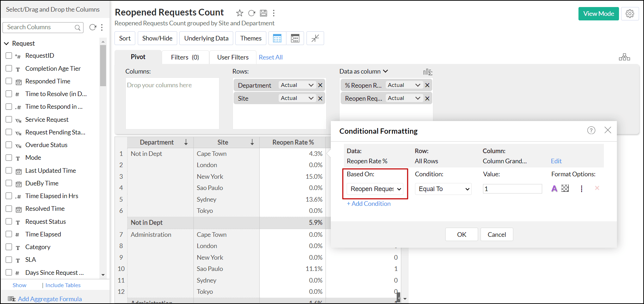Remove Department from Rows with X icon

[x=320, y=85]
